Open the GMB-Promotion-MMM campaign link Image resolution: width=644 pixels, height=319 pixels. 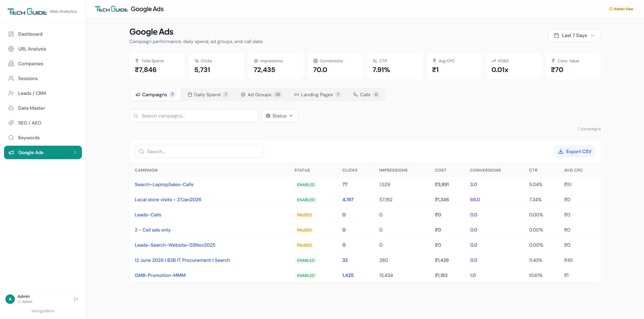tap(160, 275)
